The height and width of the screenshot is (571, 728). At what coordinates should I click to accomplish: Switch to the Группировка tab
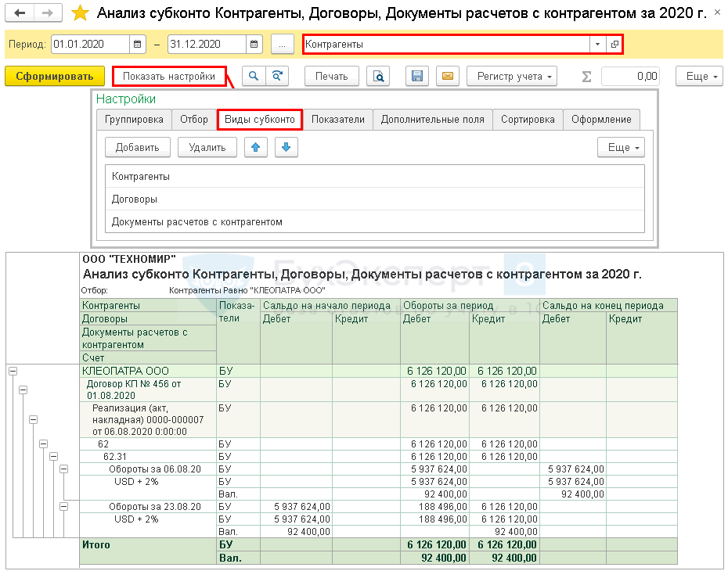click(x=134, y=120)
